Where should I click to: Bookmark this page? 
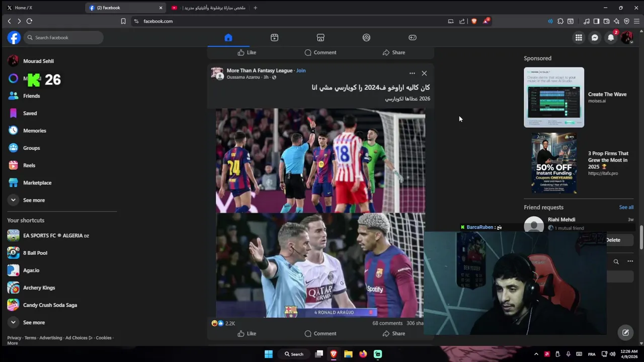point(123,21)
